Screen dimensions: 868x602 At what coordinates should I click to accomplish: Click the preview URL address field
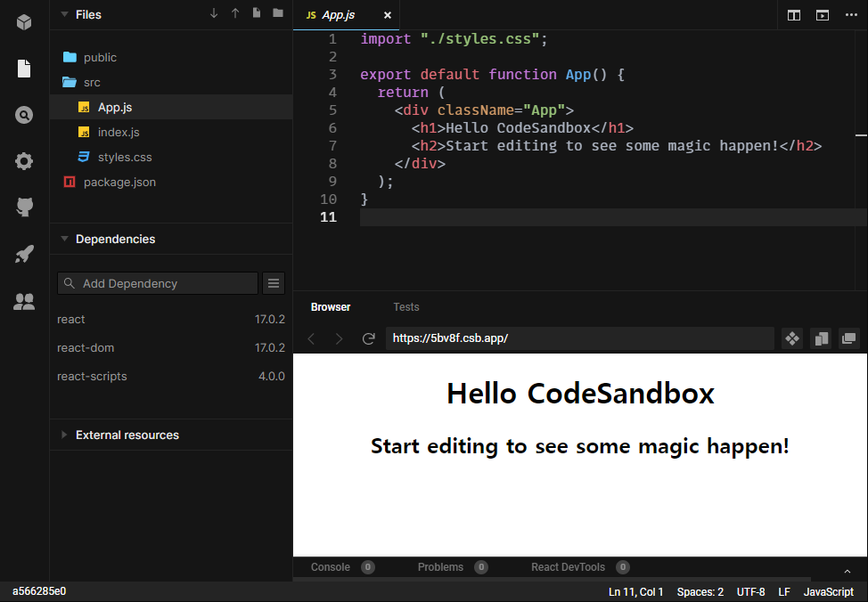[579, 338]
